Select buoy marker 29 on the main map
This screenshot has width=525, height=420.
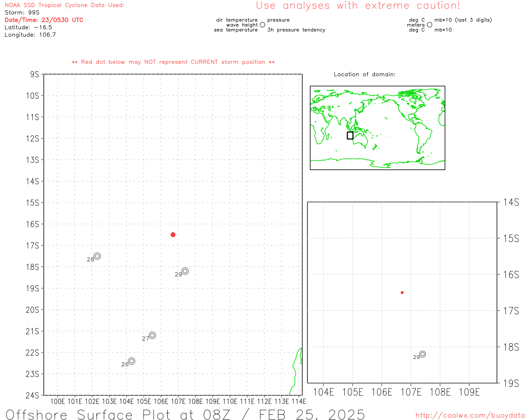(x=185, y=271)
